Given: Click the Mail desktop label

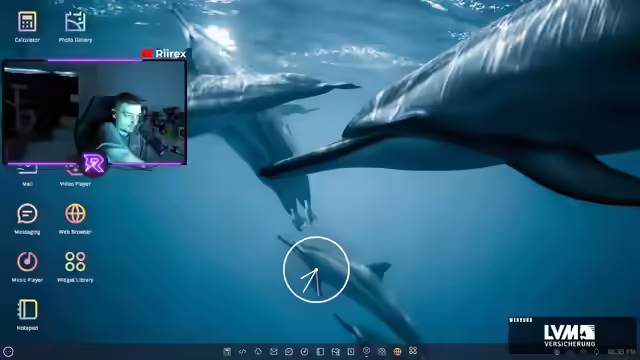Looking at the screenshot, I should click(x=27, y=184).
